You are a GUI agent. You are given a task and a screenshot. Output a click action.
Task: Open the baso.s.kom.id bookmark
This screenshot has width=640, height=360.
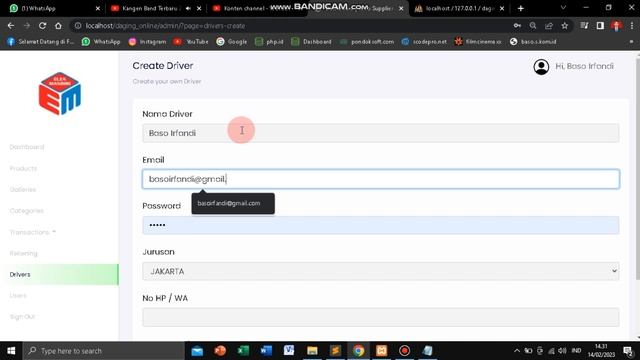(x=533, y=42)
